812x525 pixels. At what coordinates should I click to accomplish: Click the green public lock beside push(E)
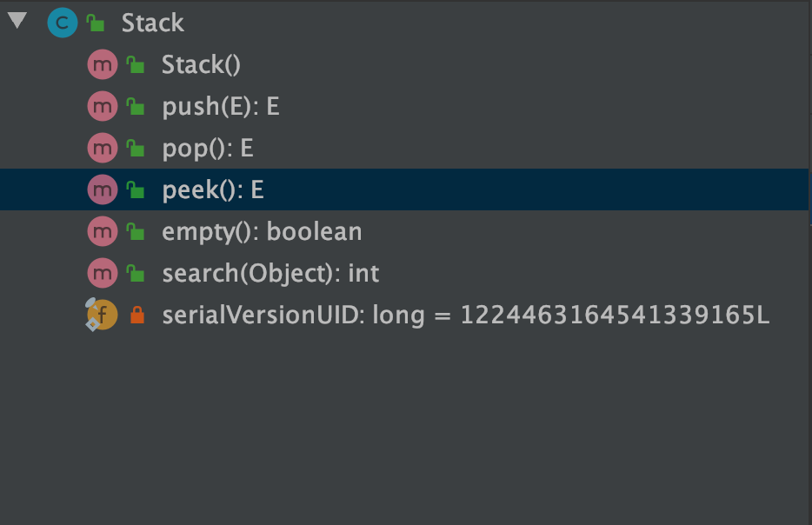[x=135, y=107]
